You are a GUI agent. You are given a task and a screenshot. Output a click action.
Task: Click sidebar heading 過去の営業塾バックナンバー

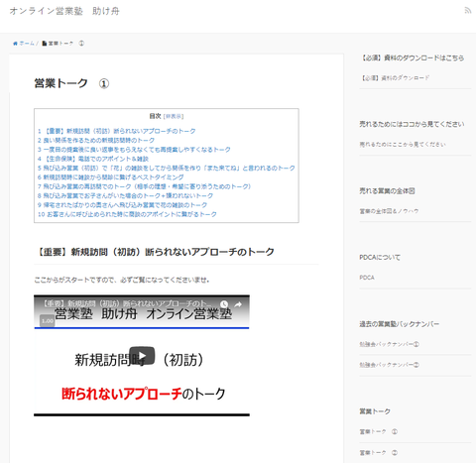click(400, 324)
